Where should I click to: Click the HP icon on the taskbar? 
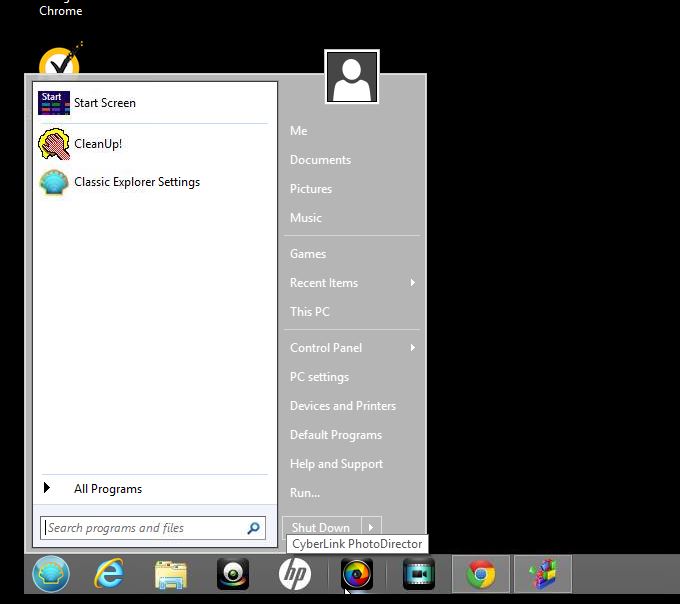pos(294,574)
